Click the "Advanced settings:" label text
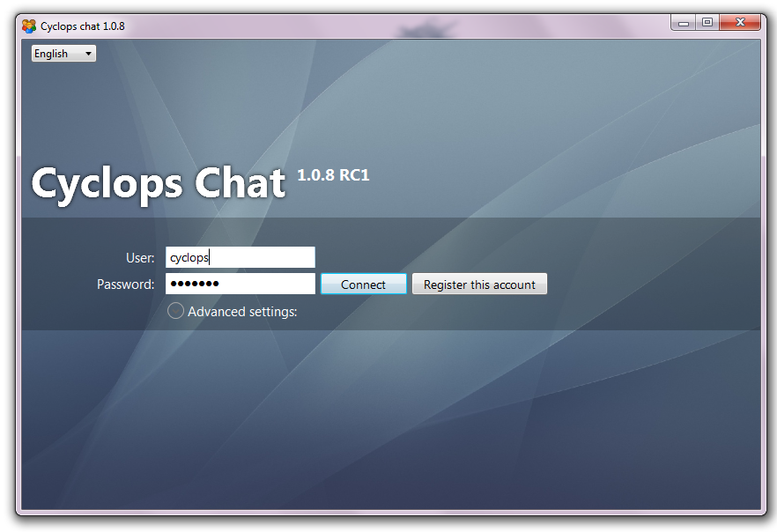Viewport: 777px width, 532px height. pyautogui.click(x=242, y=312)
